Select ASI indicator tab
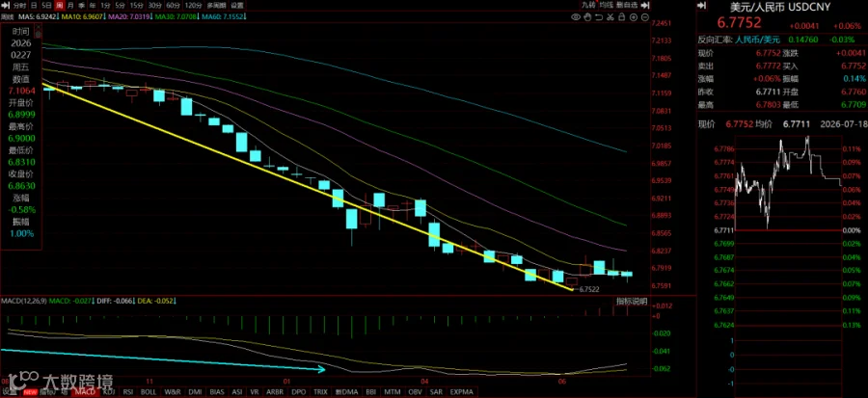This screenshot has height=398, width=868. (x=237, y=392)
